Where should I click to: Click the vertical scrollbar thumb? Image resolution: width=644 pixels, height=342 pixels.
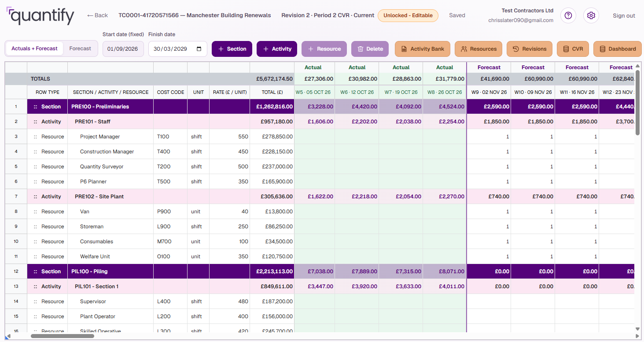[x=637, y=102]
